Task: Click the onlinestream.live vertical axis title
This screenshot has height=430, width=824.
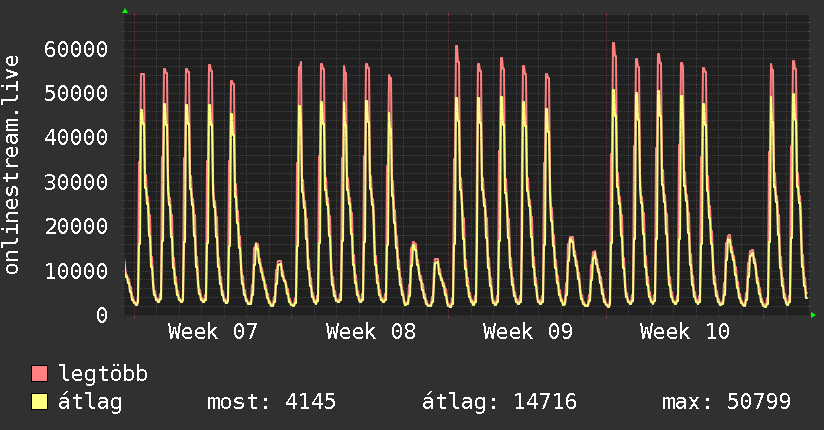Action: point(12,165)
